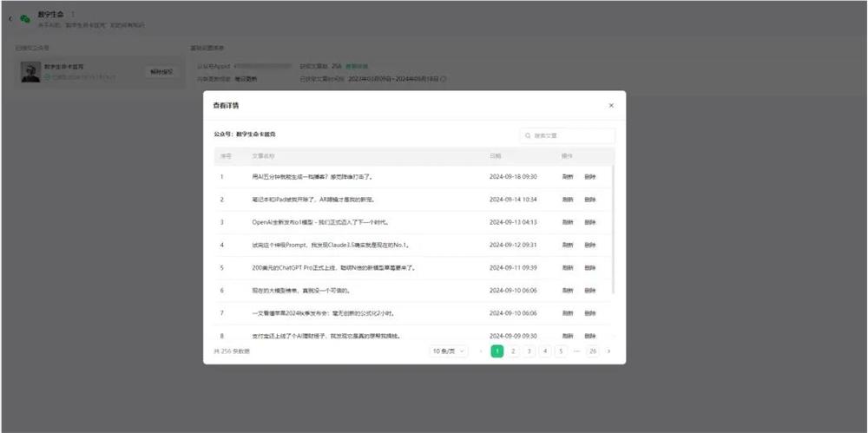Go to next page with right chevron
The width and height of the screenshot is (868, 433).
(x=609, y=351)
